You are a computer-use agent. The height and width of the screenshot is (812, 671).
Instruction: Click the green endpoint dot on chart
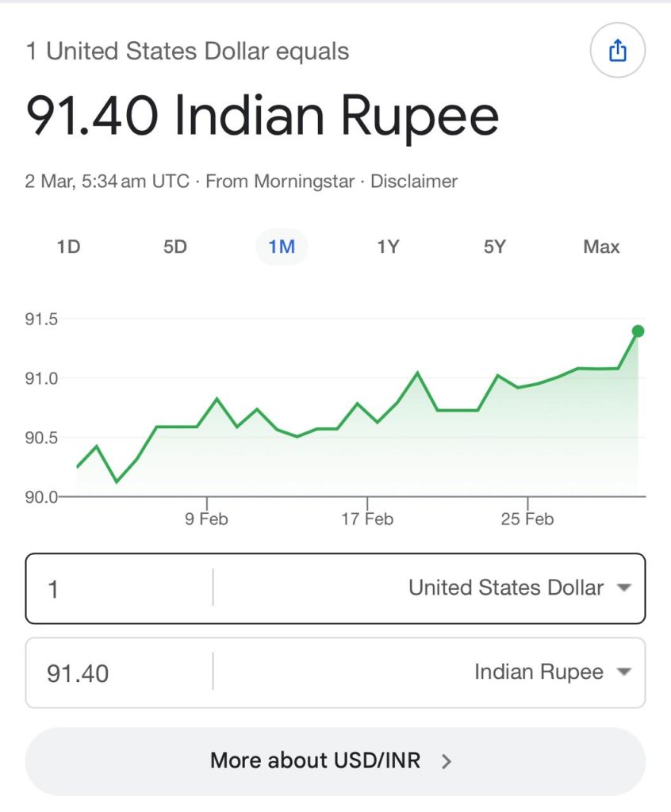tap(638, 331)
